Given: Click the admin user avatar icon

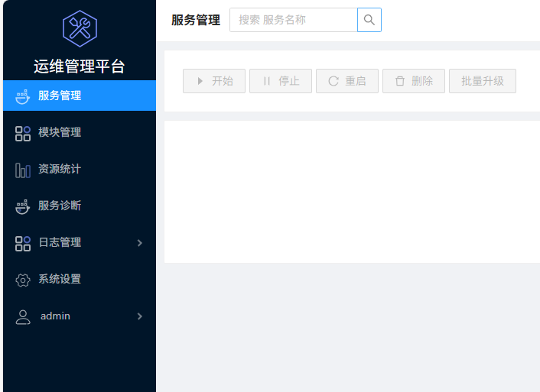Looking at the screenshot, I should pos(23,316).
